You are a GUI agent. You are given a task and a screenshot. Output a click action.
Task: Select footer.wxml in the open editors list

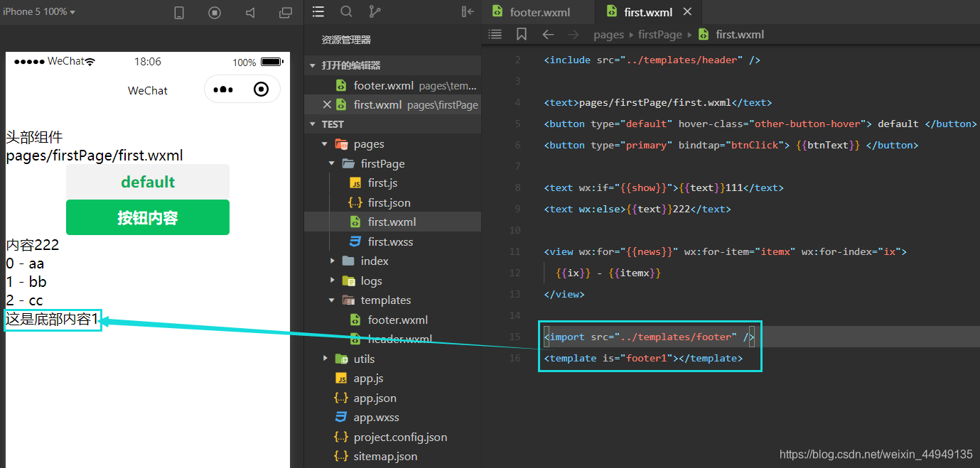tap(392, 85)
